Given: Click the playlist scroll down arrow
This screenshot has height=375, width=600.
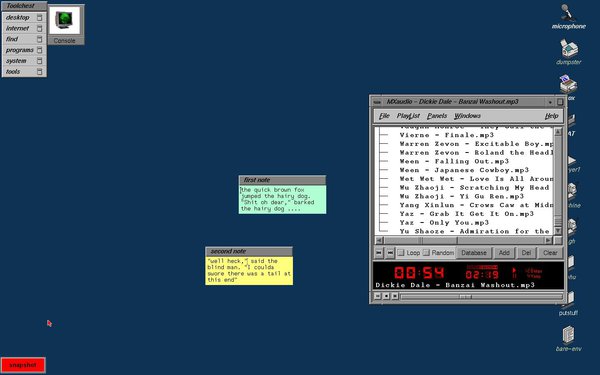Looking at the screenshot, I should coord(558,230).
